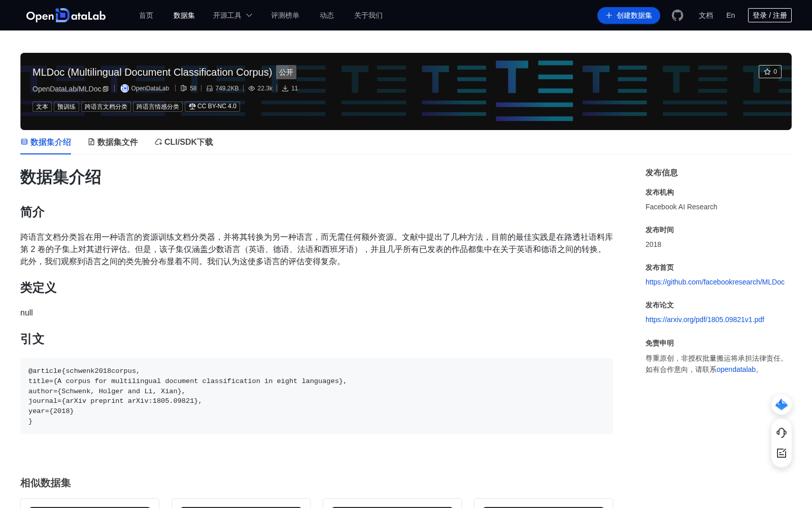Click the floating blue bird assistant icon

782,404
